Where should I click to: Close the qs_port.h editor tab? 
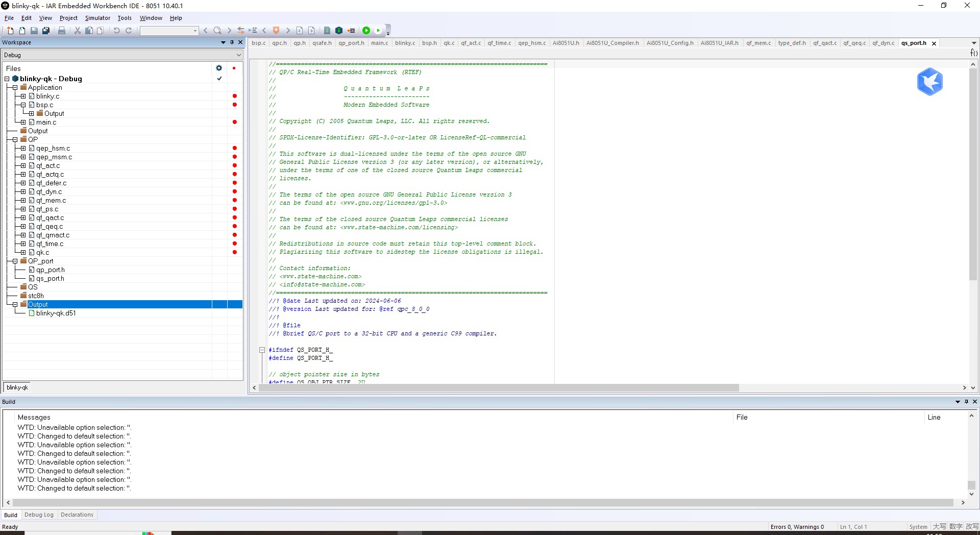[934, 43]
